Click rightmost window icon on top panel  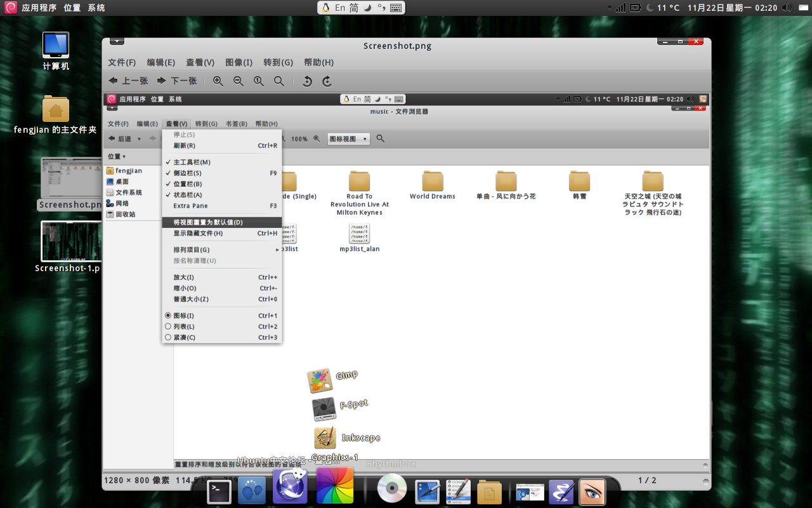click(x=802, y=8)
